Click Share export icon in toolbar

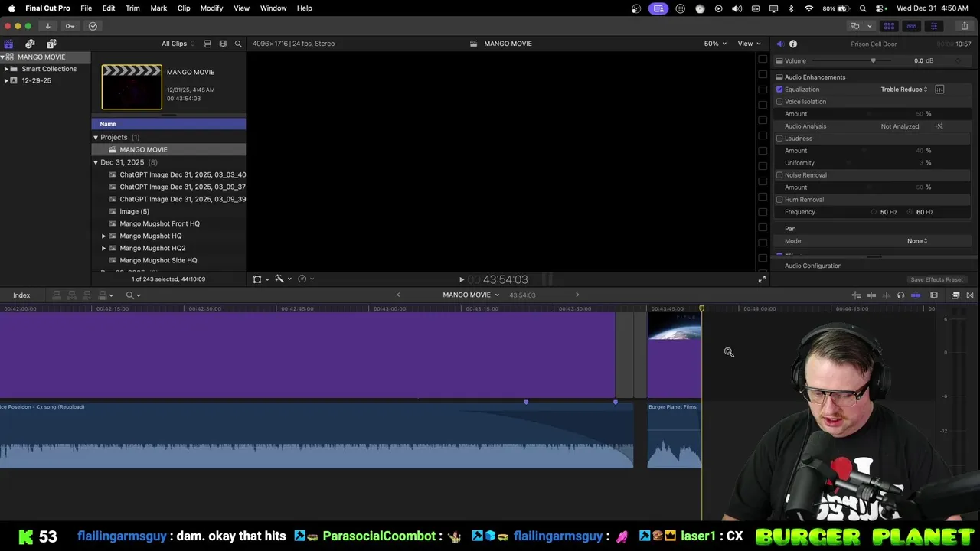click(x=964, y=26)
